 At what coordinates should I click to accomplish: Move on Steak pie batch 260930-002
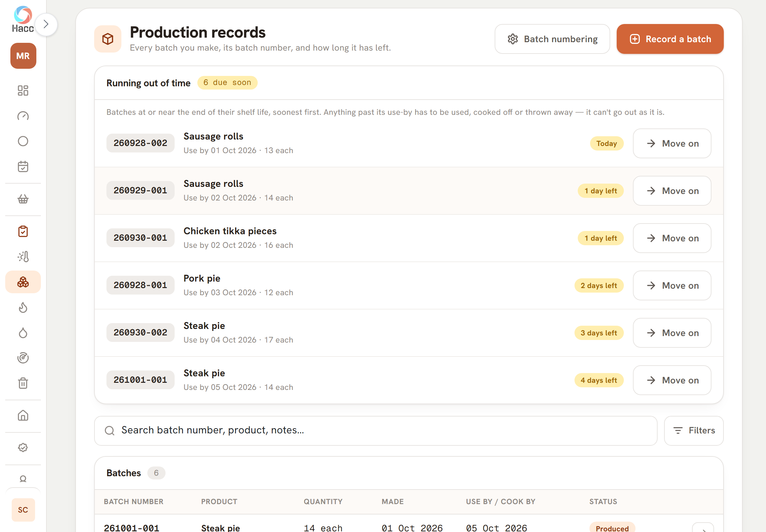pos(672,333)
